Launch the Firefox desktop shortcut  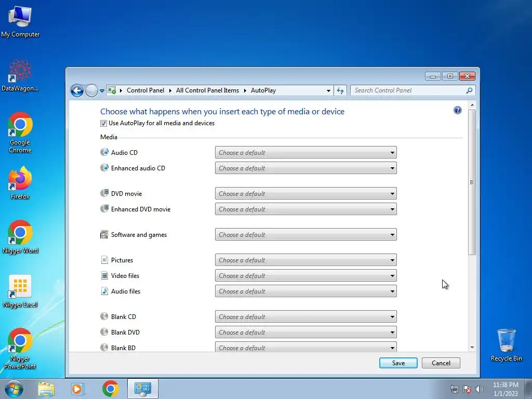[20, 182]
